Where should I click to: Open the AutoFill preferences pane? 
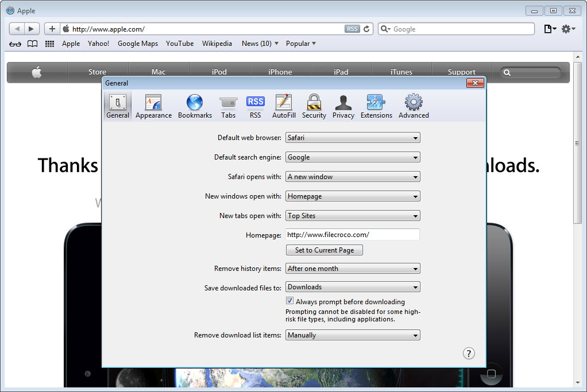click(x=284, y=106)
